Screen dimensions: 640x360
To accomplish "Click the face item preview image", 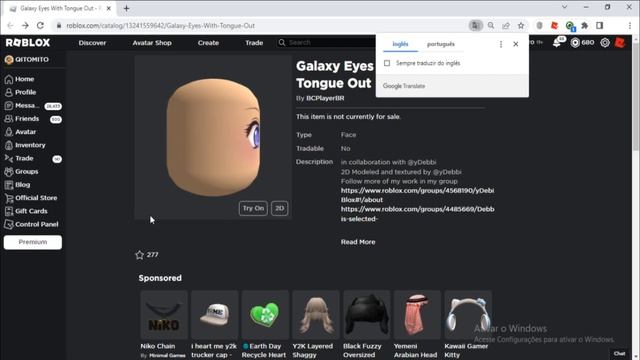I will pyautogui.click(x=213, y=138).
